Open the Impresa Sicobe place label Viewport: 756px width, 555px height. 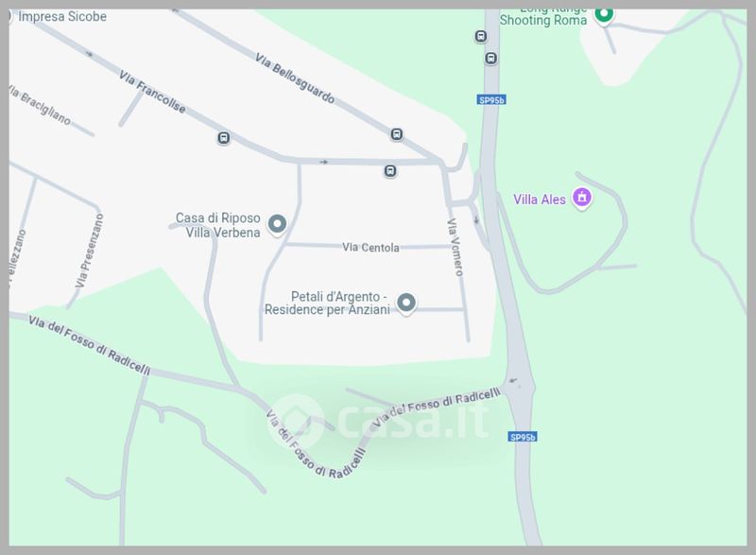pos(62,16)
